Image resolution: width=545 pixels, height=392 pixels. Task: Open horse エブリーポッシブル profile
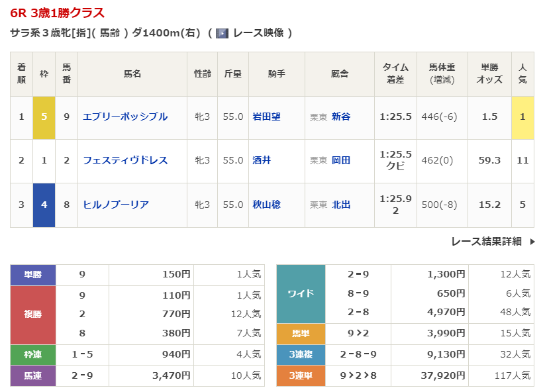pos(125,117)
